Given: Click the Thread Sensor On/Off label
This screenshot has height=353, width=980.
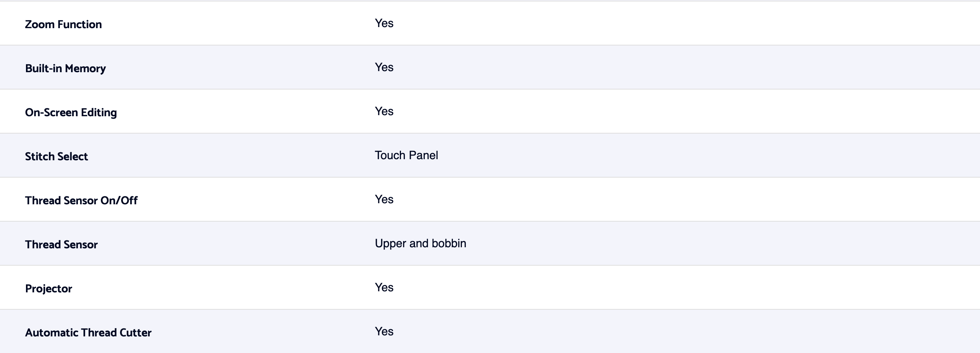Looking at the screenshot, I should tap(81, 201).
